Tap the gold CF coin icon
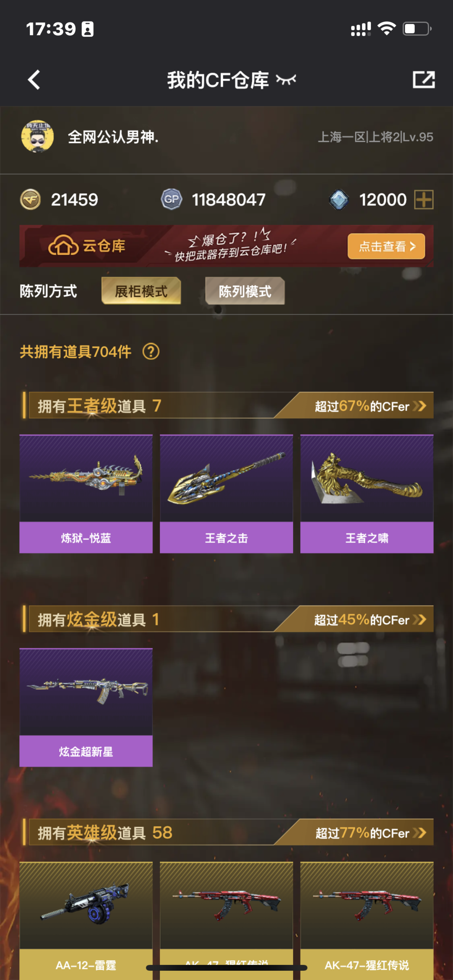 pyautogui.click(x=31, y=199)
